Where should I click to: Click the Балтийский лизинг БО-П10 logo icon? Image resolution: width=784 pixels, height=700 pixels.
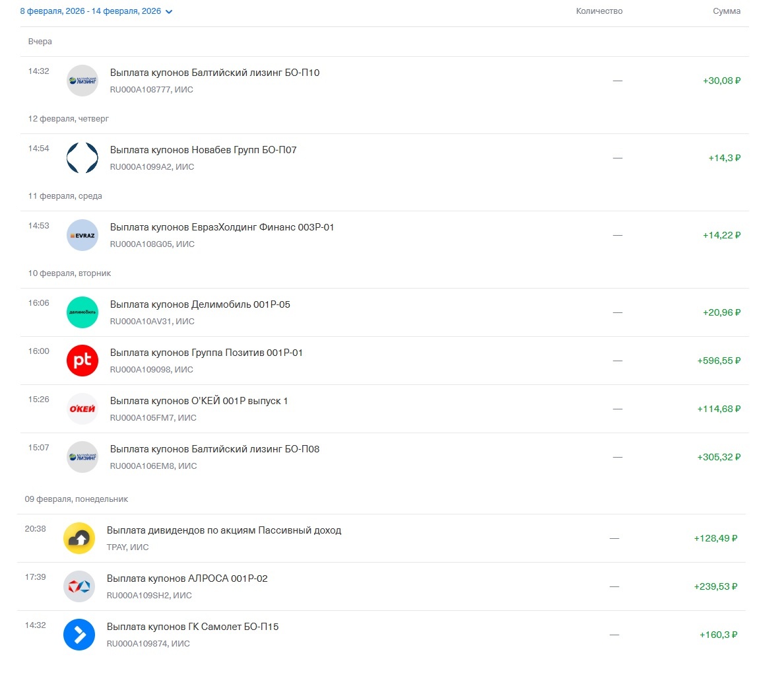click(x=82, y=80)
